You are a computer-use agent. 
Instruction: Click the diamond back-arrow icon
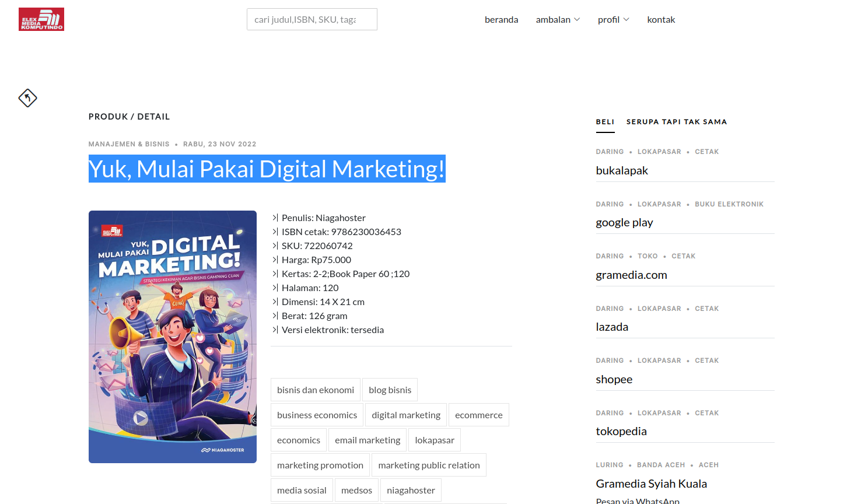click(x=27, y=98)
